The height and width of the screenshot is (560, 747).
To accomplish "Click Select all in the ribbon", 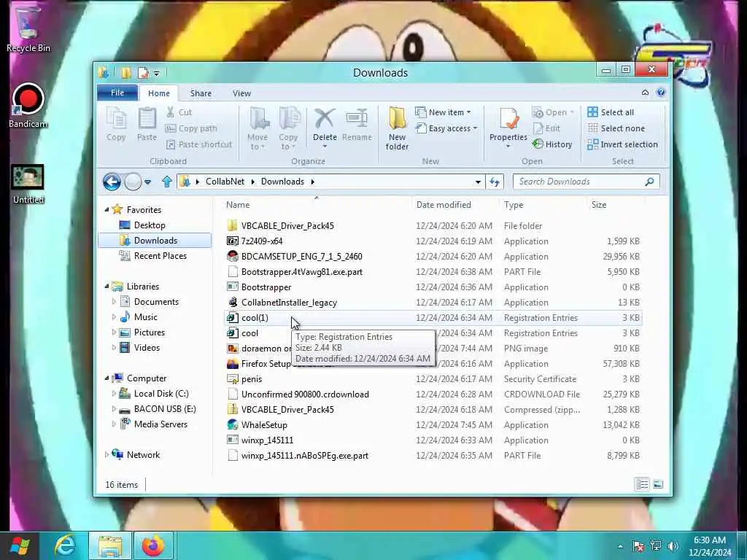I will [x=611, y=112].
